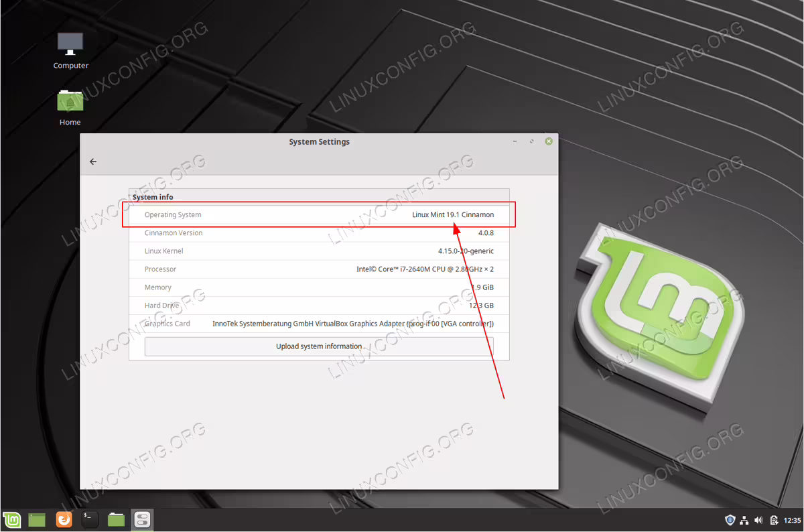Open the Terminal from the panel

coord(90,519)
